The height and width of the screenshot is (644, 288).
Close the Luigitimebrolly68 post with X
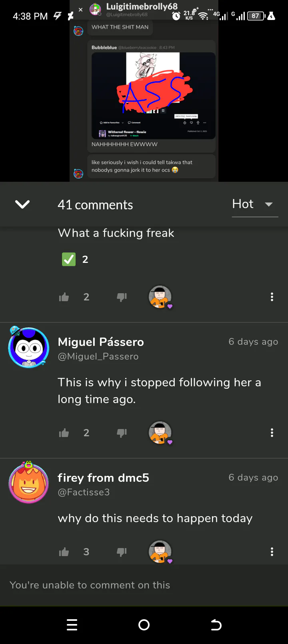[80, 10]
